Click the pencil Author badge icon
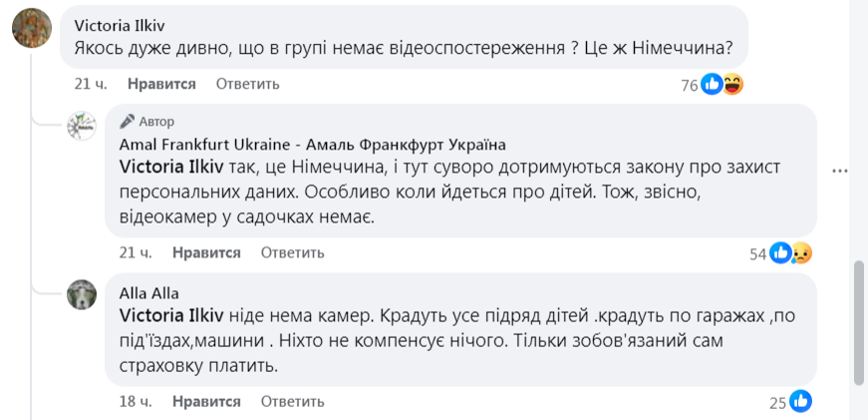 pos(127,122)
